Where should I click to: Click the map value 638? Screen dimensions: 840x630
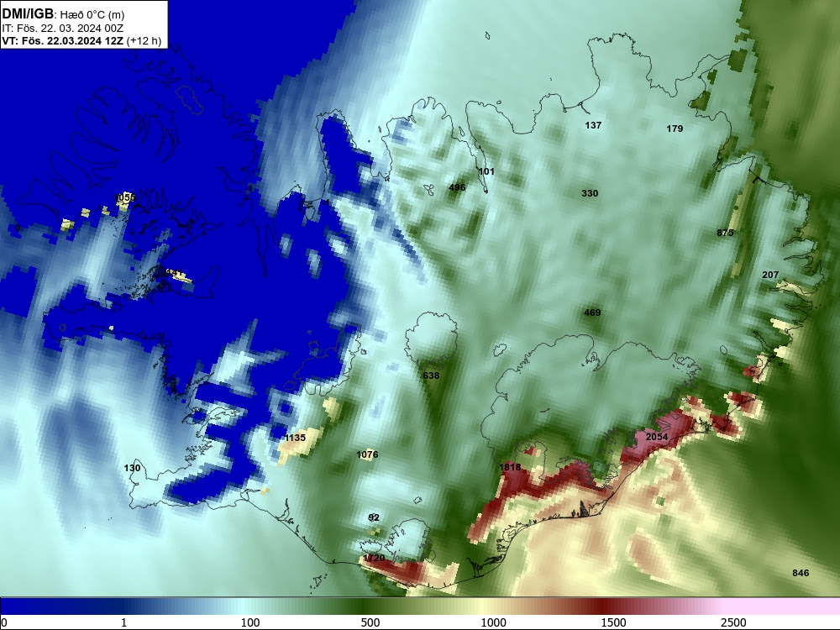pos(431,375)
